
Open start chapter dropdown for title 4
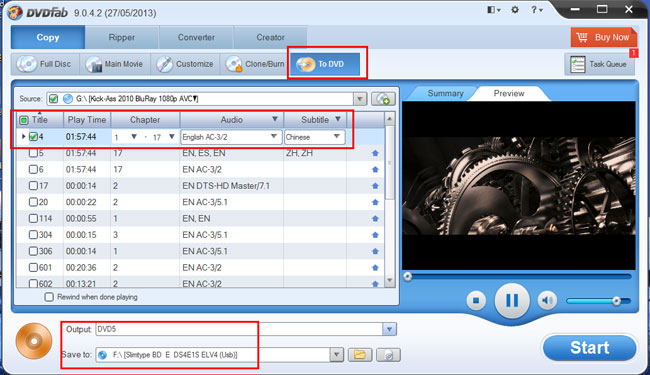click(134, 137)
